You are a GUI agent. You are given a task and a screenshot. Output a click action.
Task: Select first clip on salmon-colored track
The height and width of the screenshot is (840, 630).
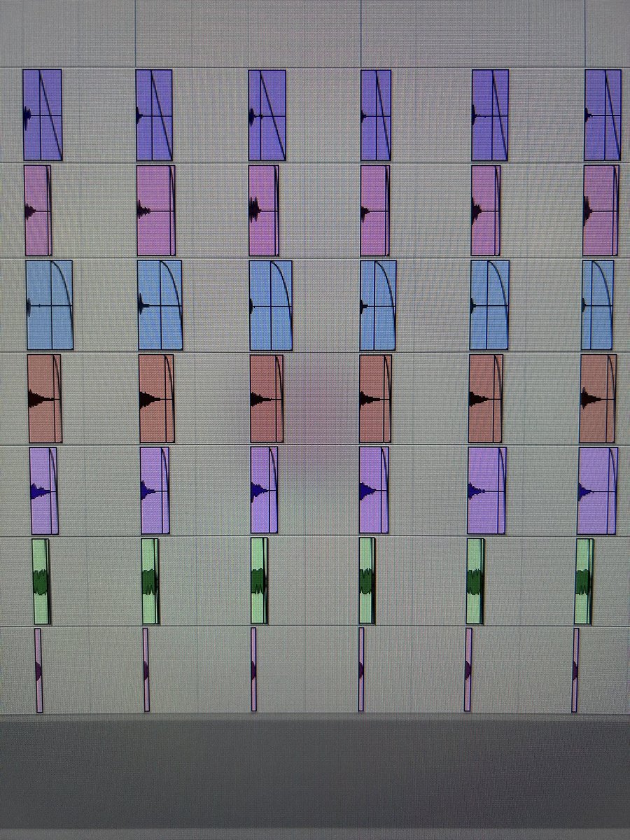click(x=45, y=398)
